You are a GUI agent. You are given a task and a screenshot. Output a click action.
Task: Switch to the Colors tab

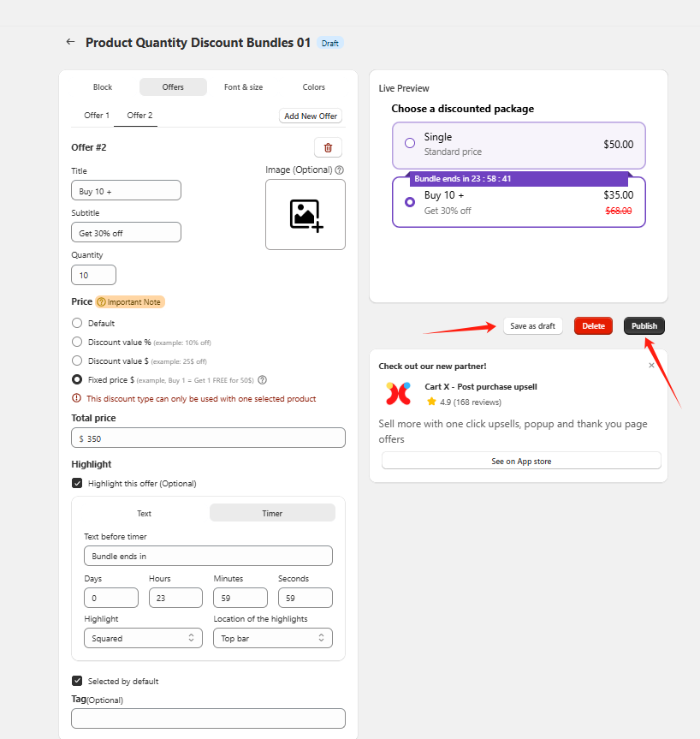313,87
